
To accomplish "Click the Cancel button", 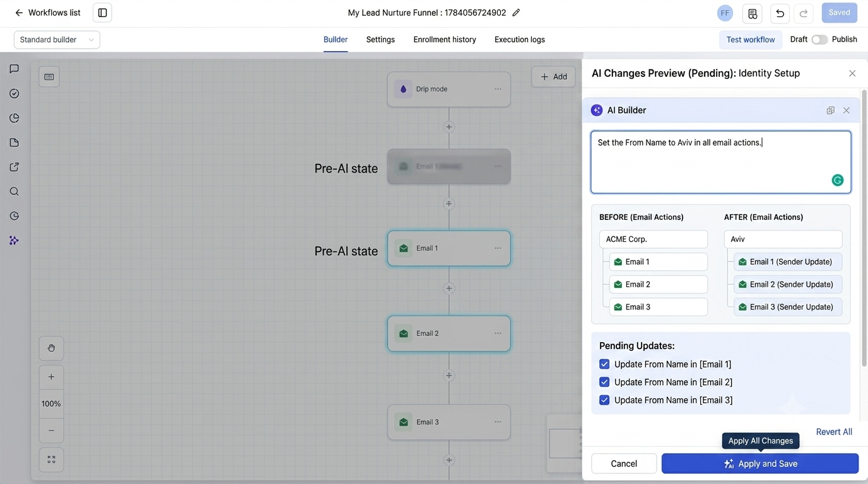I will coord(624,464).
